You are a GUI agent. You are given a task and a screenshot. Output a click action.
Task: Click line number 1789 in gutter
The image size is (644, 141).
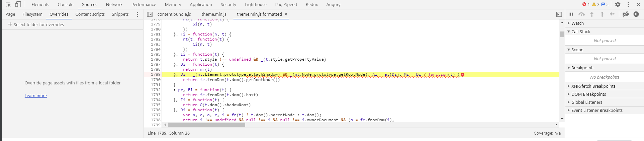[x=156, y=74]
